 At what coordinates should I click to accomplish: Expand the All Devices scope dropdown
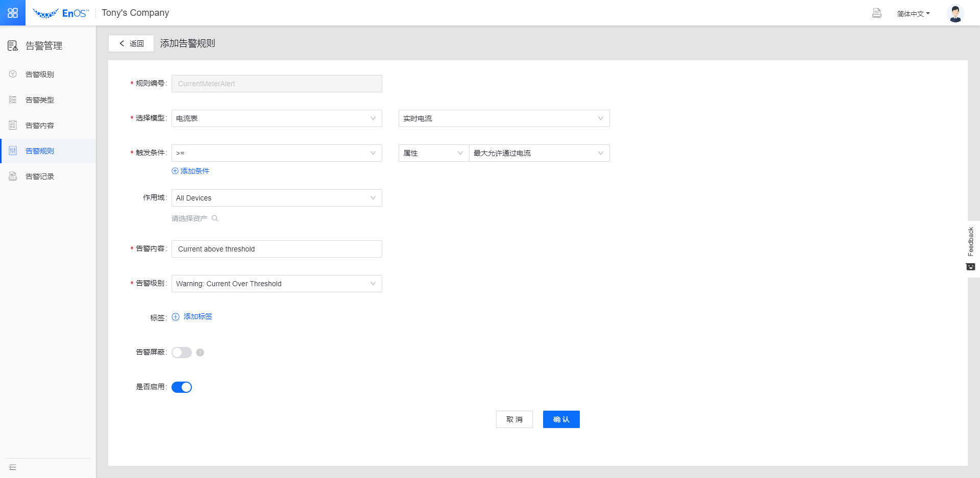click(x=276, y=198)
